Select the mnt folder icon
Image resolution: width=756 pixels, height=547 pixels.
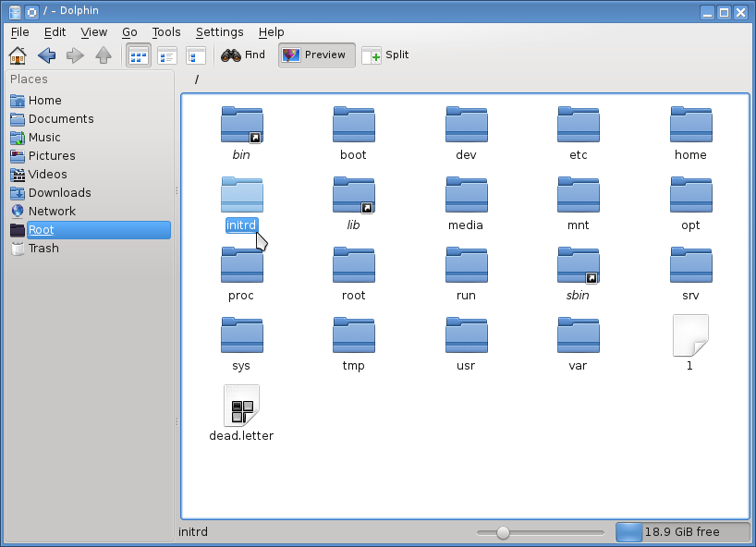[578, 195]
